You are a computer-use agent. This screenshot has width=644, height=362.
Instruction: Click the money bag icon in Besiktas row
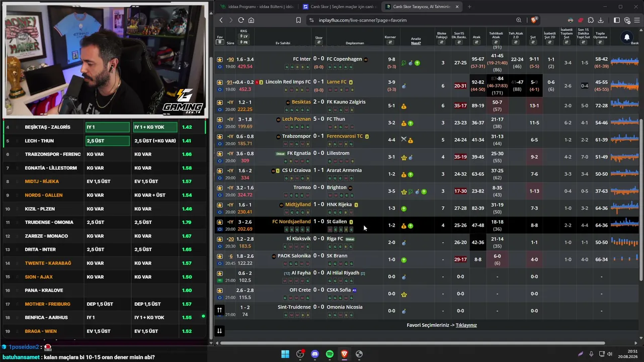[x=404, y=107]
